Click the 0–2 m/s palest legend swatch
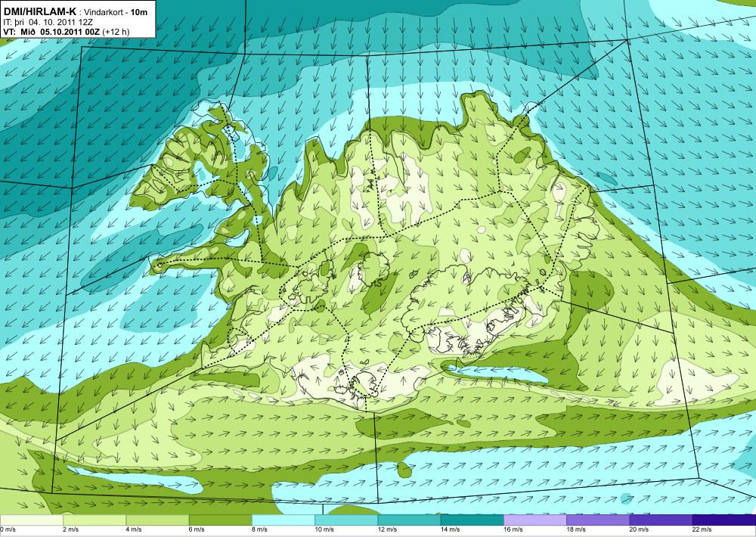Screen dimensions: 756x537 tap(31, 520)
